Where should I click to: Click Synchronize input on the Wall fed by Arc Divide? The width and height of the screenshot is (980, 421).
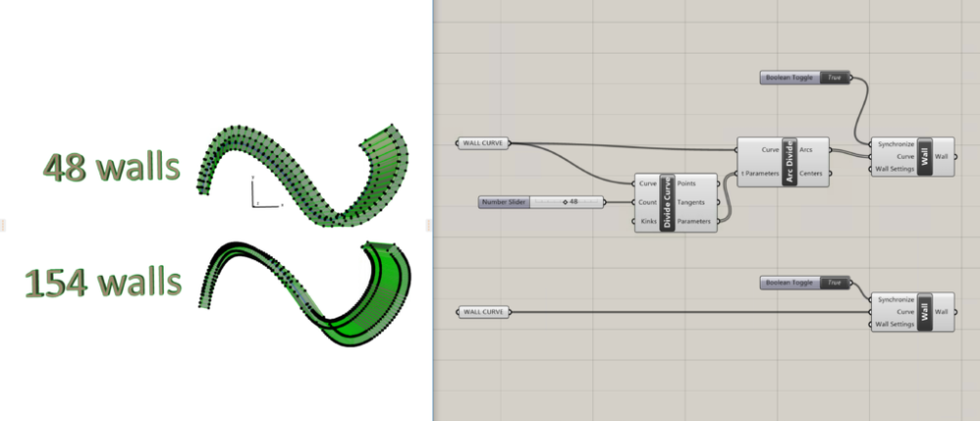point(895,144)
